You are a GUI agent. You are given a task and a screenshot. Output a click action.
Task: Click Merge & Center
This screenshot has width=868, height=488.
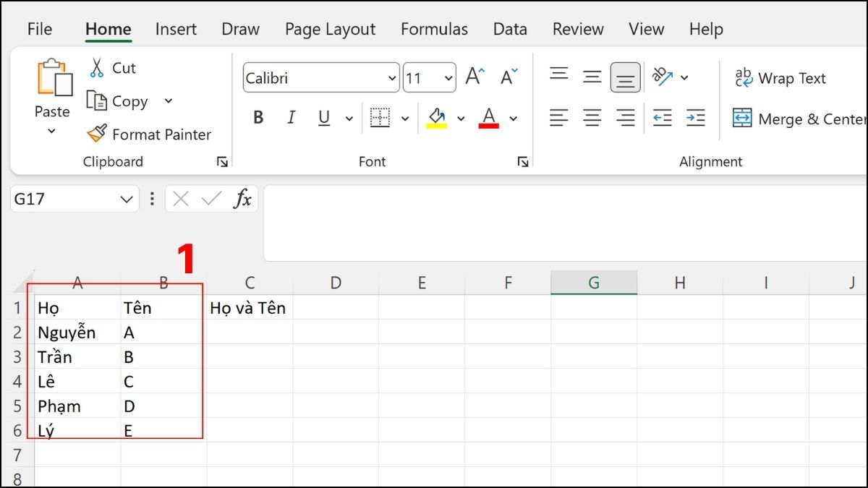[796, 118]
